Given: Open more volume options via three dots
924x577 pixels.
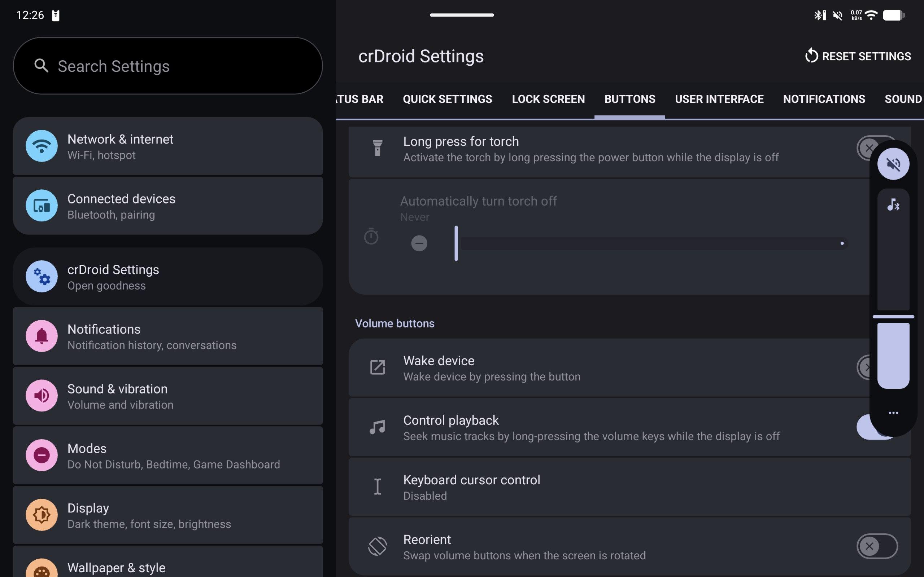Looking at the screenshot, I should [893, 413].
